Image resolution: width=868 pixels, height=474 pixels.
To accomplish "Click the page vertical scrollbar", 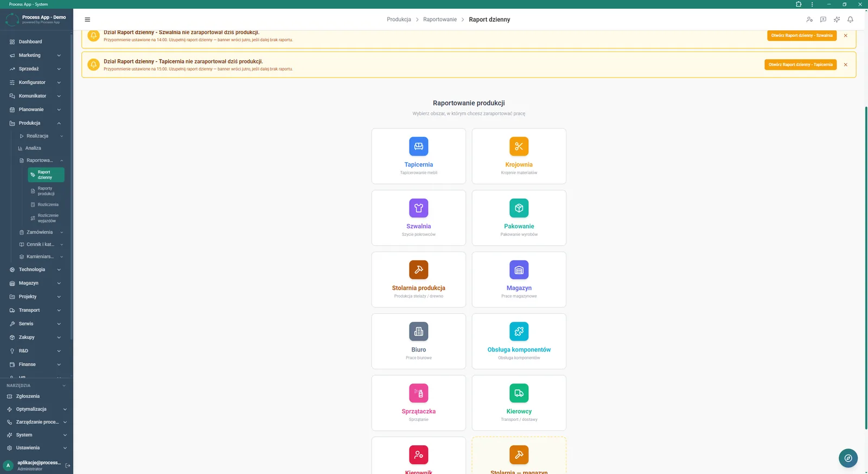I will (866, 268).
